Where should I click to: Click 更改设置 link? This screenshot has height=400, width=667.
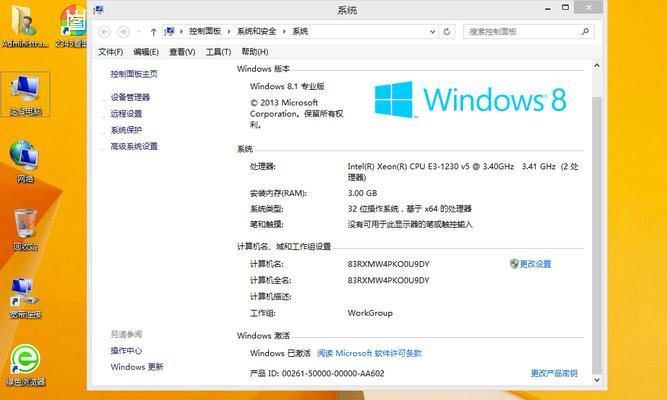click(x=535, y=264)
